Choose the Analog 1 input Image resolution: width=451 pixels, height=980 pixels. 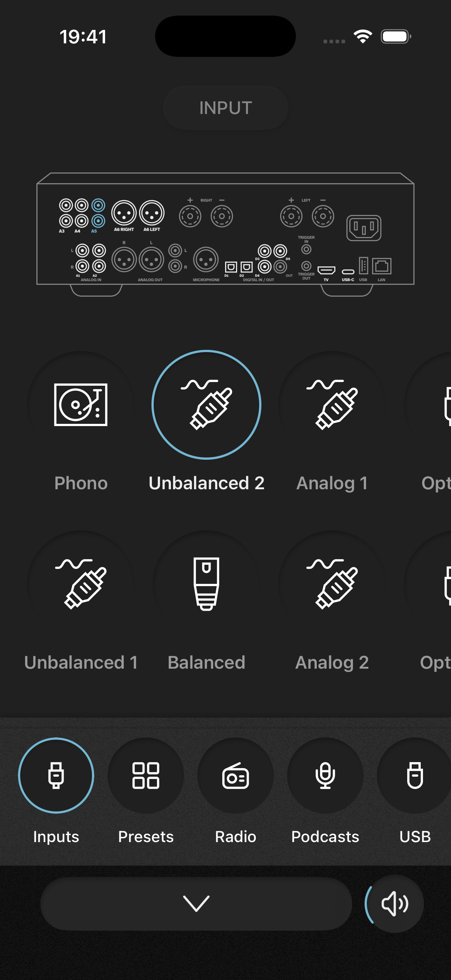pos(332,404)
